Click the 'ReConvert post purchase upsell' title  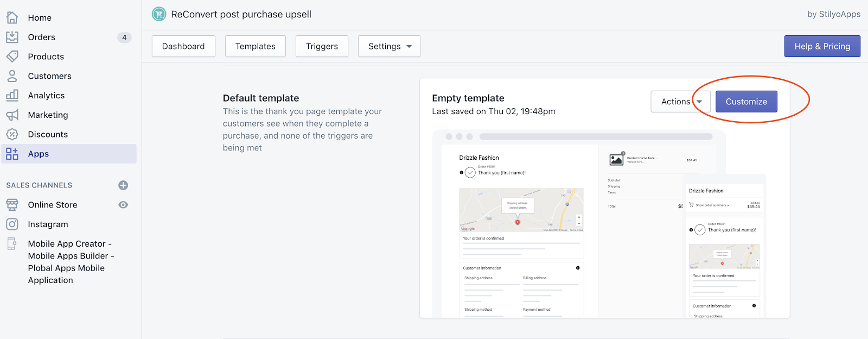coord(241,14)
